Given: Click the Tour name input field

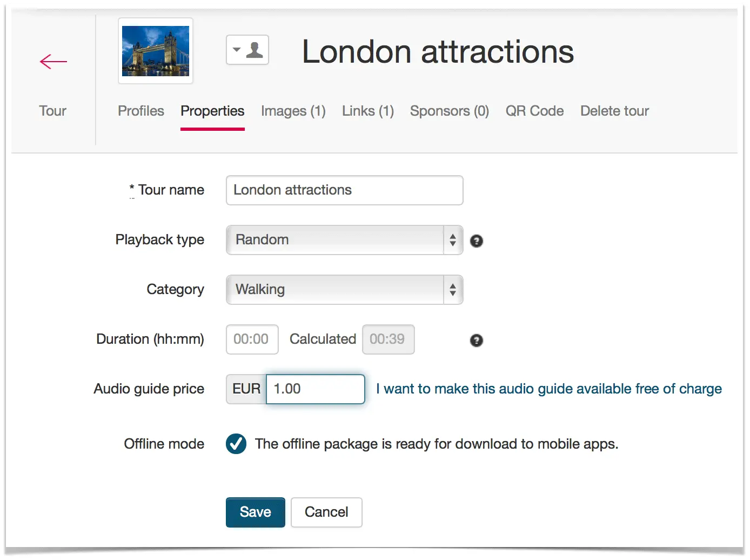Looking at the screenshot, I should click(x=344, y=190).
